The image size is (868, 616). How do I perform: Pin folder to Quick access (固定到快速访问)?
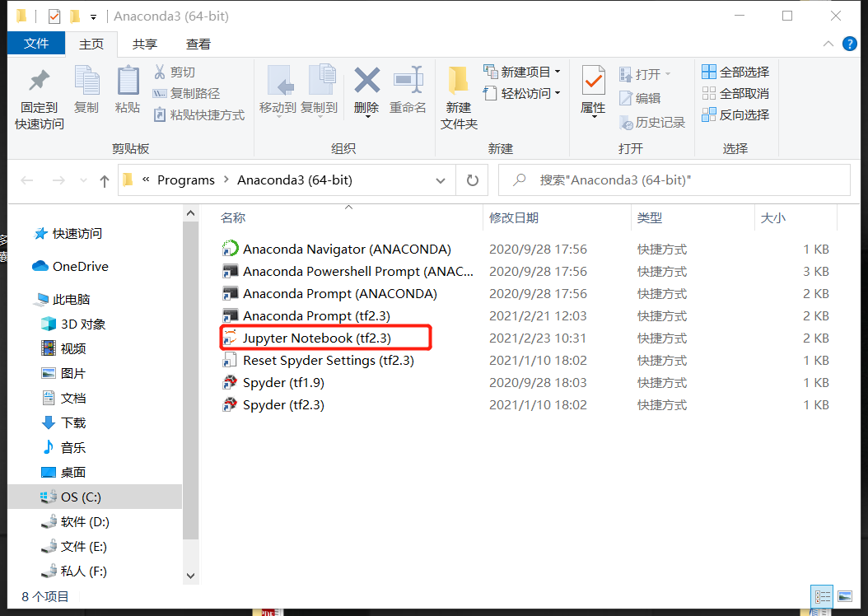point(40,100)
